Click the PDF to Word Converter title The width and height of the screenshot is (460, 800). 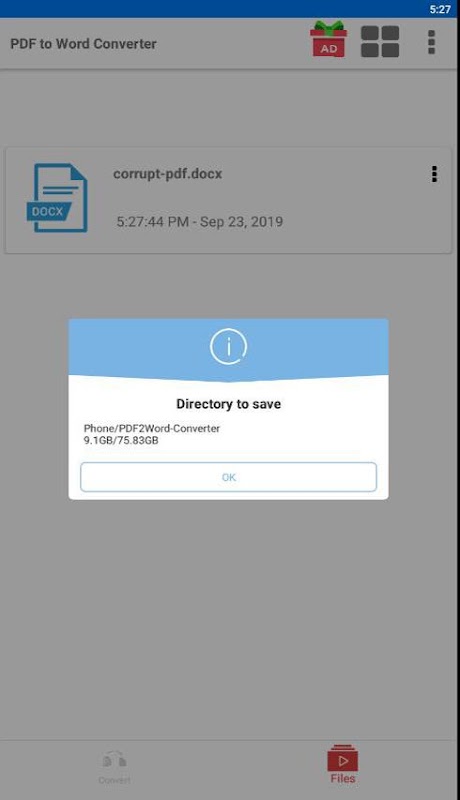[83, 44]
